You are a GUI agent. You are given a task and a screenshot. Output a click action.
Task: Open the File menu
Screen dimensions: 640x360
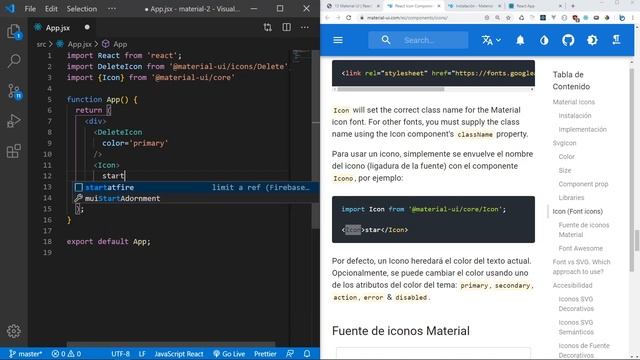(x=30, y=9)
